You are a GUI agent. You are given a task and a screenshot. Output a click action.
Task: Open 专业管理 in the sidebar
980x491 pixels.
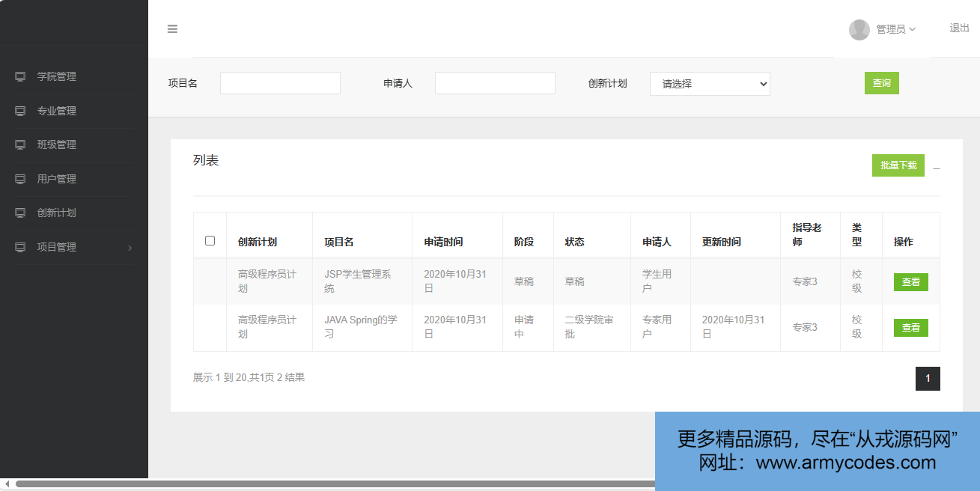click(57, 111)
